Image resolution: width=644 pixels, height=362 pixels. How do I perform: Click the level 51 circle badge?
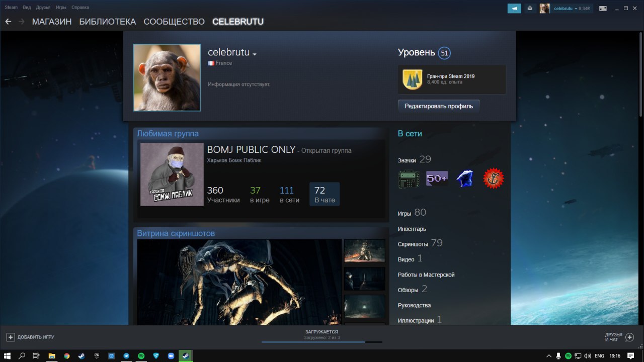(444, 53)
